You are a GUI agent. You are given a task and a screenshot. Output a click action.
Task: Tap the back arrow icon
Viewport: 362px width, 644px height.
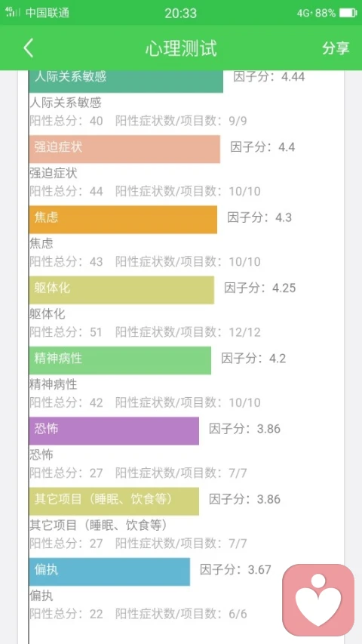(28, 48)
